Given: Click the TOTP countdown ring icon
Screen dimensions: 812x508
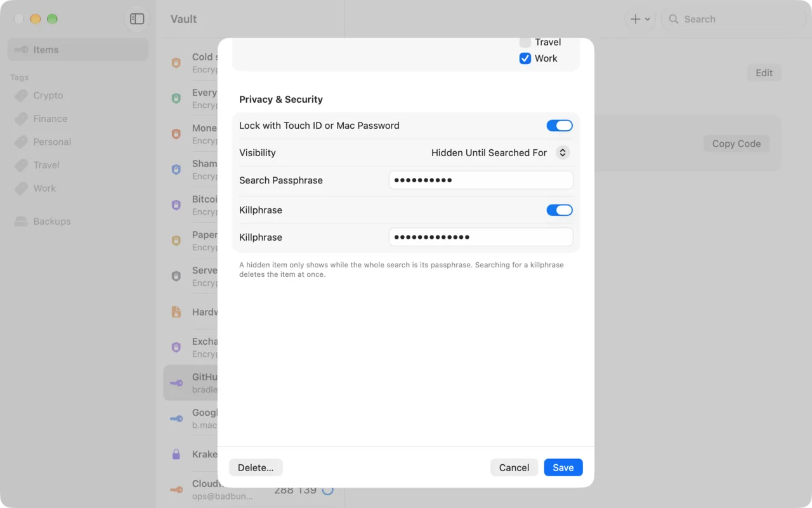Looking at the screenshot, I should coord(327,490).
